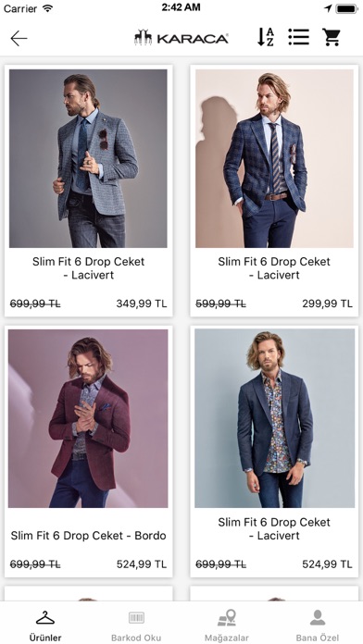Tap the crossed-out 599,99 TL price
The image size is (363, 644).
click(220, 303)
